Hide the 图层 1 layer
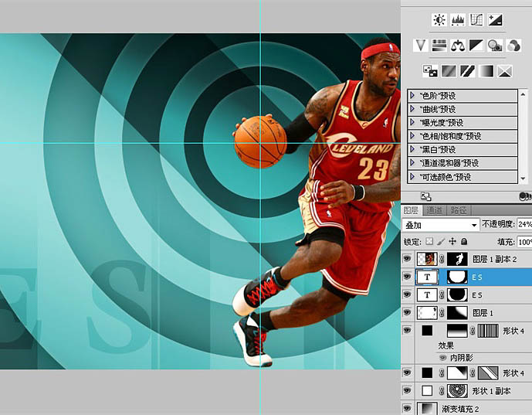This screenshot has height=415, width=532. point(407,312)
